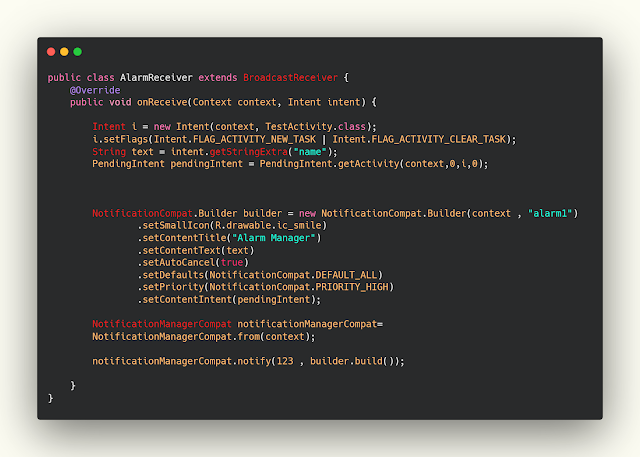
Task: Click TestActivity.class in the Intent constructor
Action: coord(315,126)
